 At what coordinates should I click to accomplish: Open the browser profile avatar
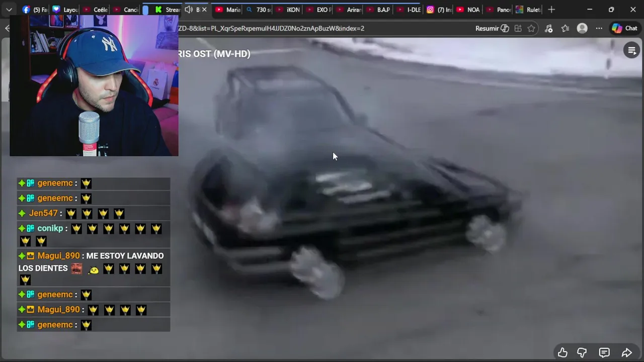pyautogui.click(x=582, y=28)
